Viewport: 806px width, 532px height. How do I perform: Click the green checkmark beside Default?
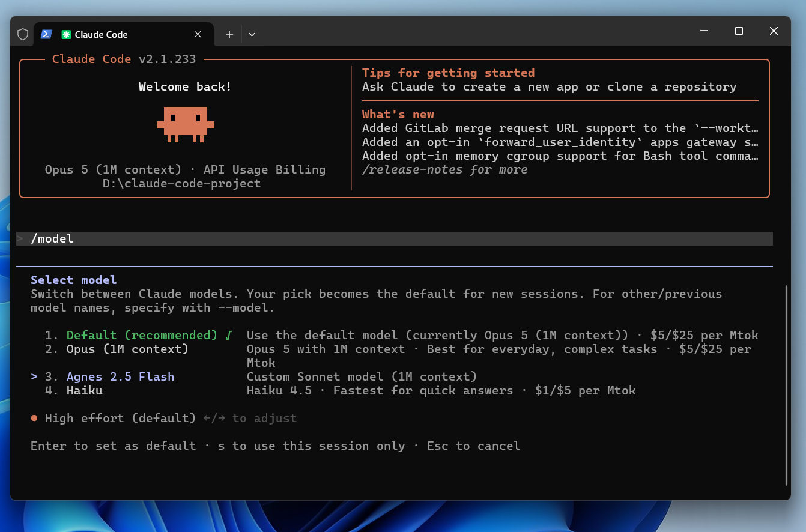pos(228,335)
